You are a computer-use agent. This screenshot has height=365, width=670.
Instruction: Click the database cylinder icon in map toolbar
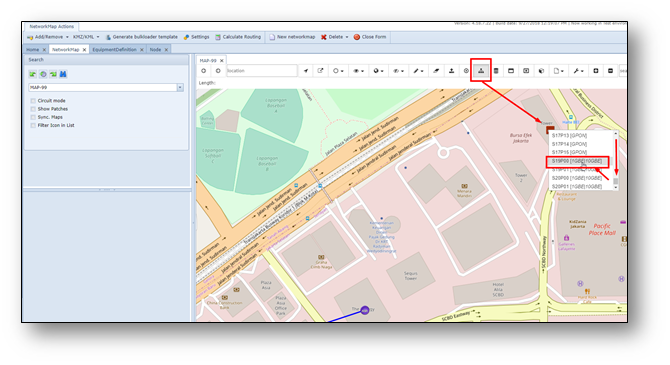click(x=496, y=71)
